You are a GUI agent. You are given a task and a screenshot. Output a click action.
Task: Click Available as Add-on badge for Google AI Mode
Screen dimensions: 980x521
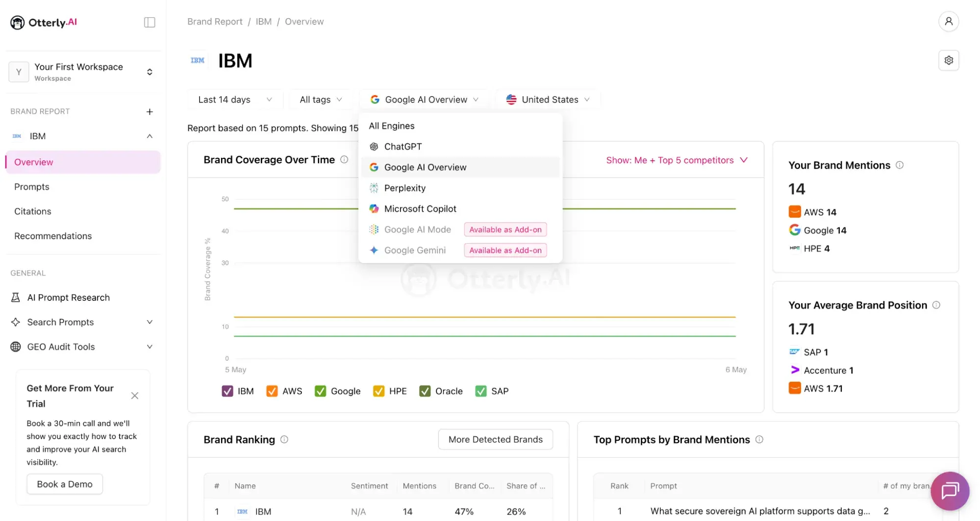tap(505, 229)
